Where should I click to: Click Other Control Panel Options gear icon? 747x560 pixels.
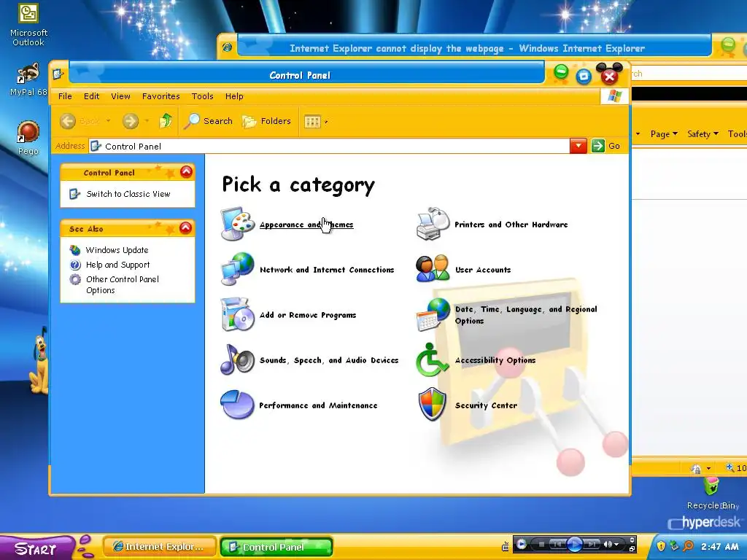point(75,279)
